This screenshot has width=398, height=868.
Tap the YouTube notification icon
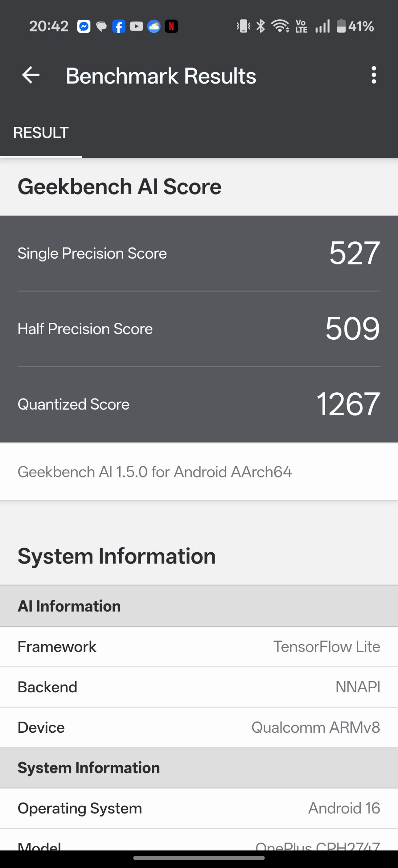point(136,26)
